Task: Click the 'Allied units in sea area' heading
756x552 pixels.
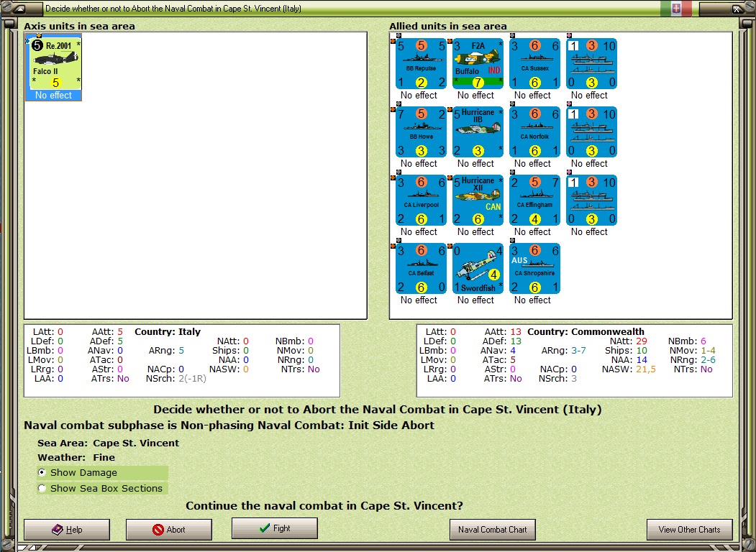Action: click(448, 26)
